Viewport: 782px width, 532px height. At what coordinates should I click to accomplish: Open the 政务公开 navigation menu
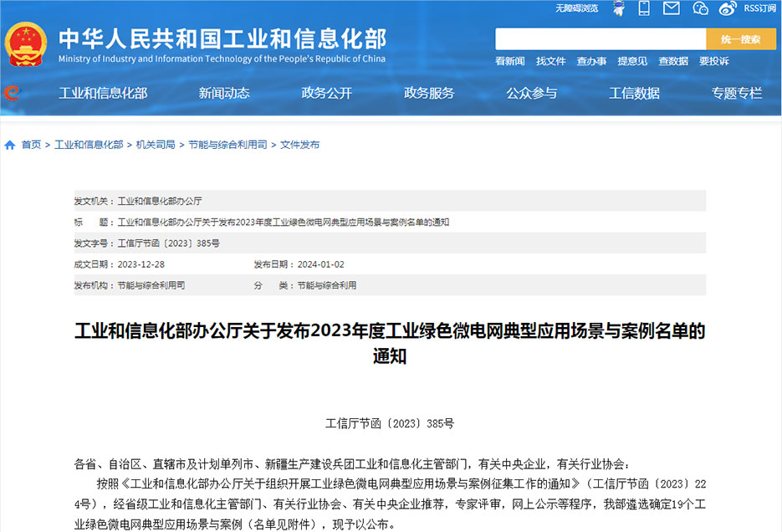click(326, 93)
